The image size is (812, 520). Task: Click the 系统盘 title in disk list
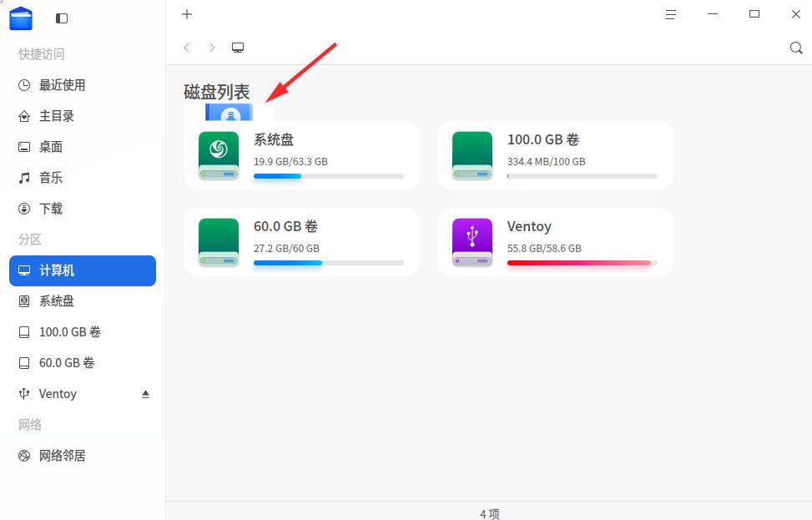click(274, 140)
